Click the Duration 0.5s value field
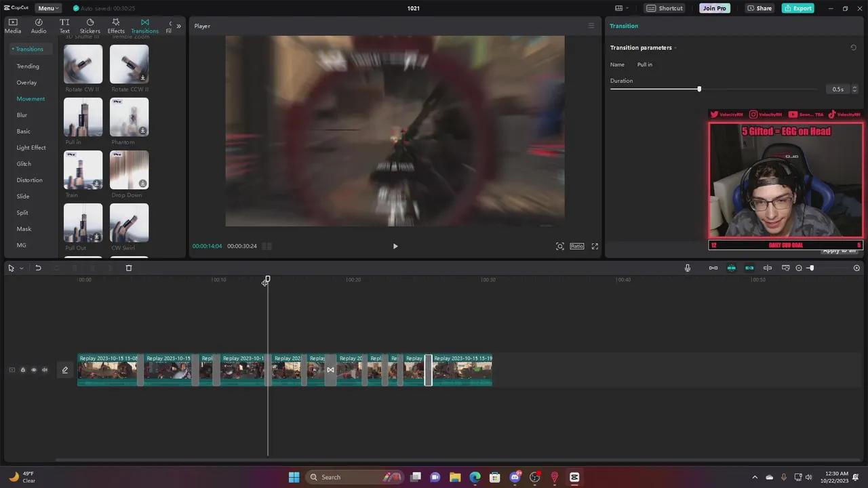Viewport: 868px width, 488px height. point(838,89)
